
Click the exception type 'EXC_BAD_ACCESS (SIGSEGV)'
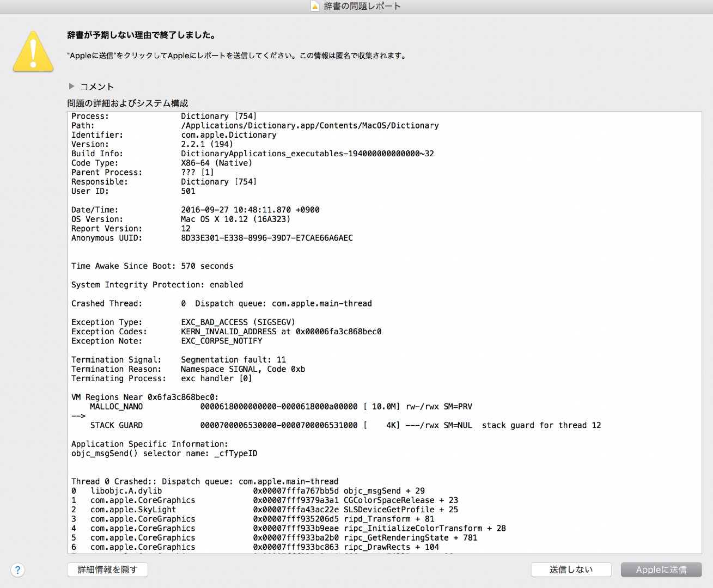click(238, 322)
